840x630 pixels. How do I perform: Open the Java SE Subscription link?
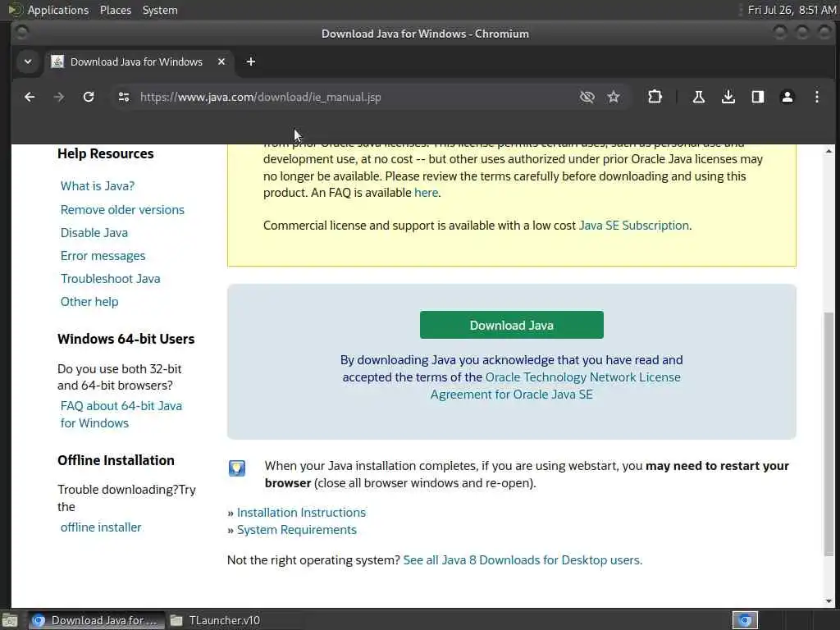click(x=634, y=226)
